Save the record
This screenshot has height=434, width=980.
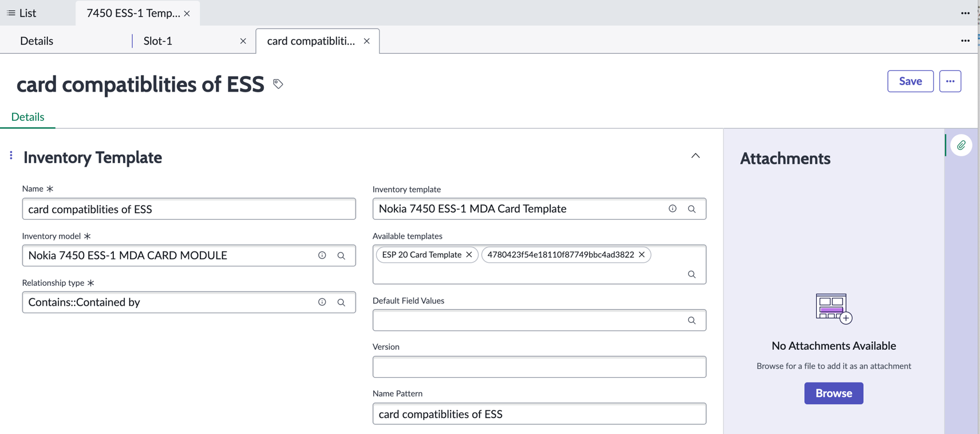[x=910, y=81]
